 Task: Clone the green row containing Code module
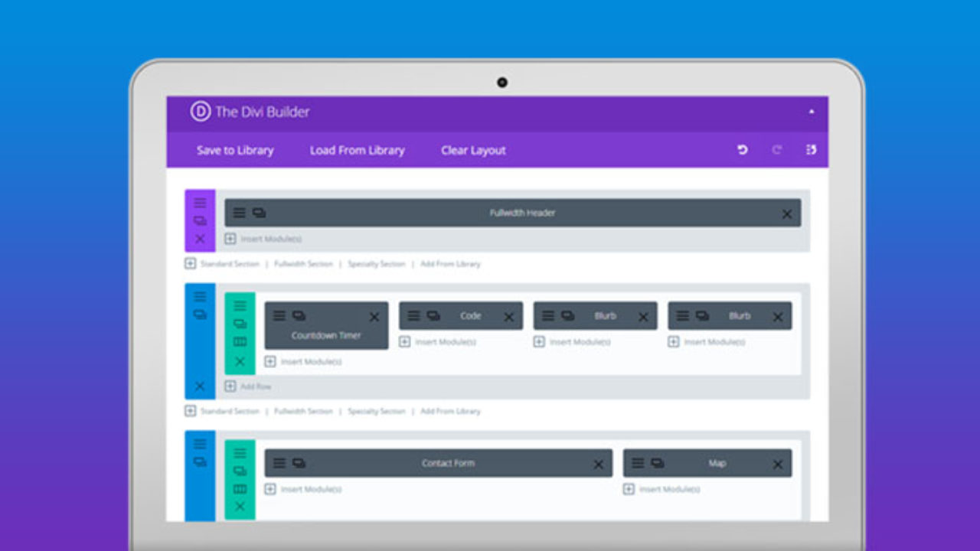pos(240,324)
